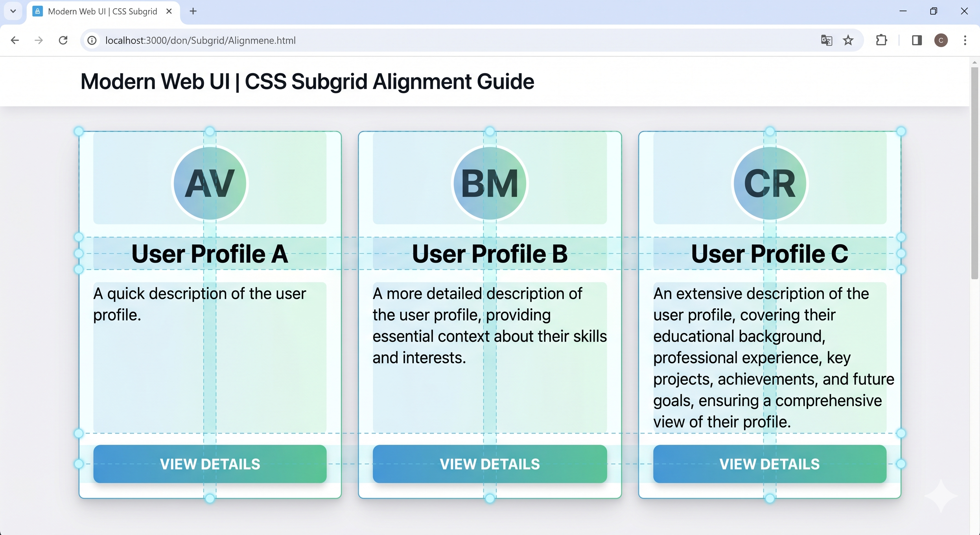Image resolution: width=980 pixels, height=535 pixels.
Task: Open the extensions puzzle icon
Action: (882, 40)
